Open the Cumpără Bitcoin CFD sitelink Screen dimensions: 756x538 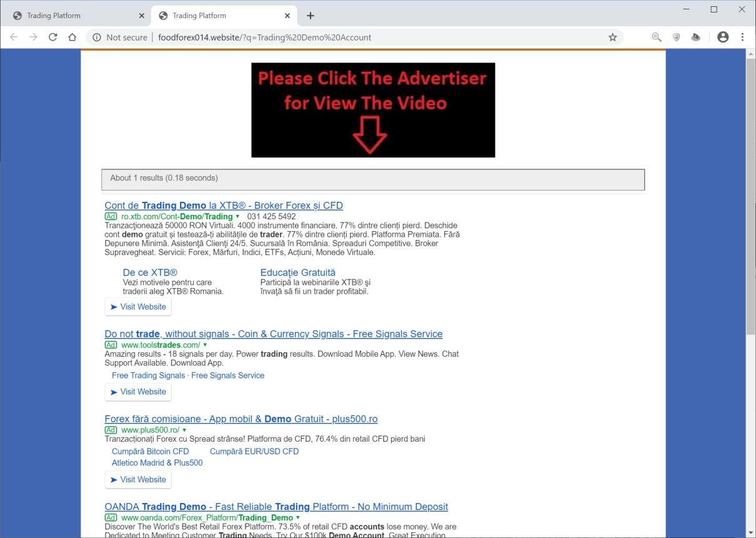tap(150, 451)
